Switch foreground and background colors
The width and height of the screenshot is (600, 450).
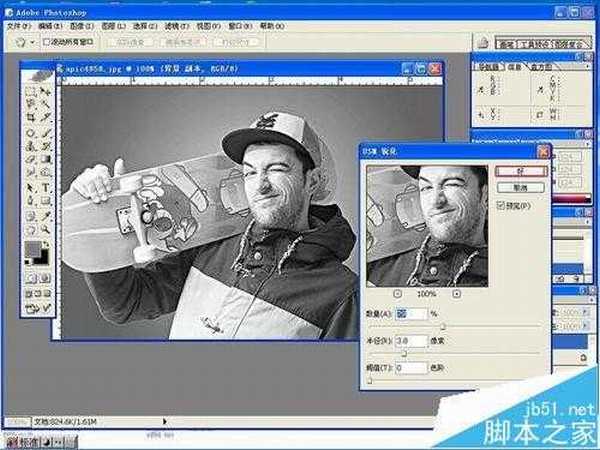point(47,244)
